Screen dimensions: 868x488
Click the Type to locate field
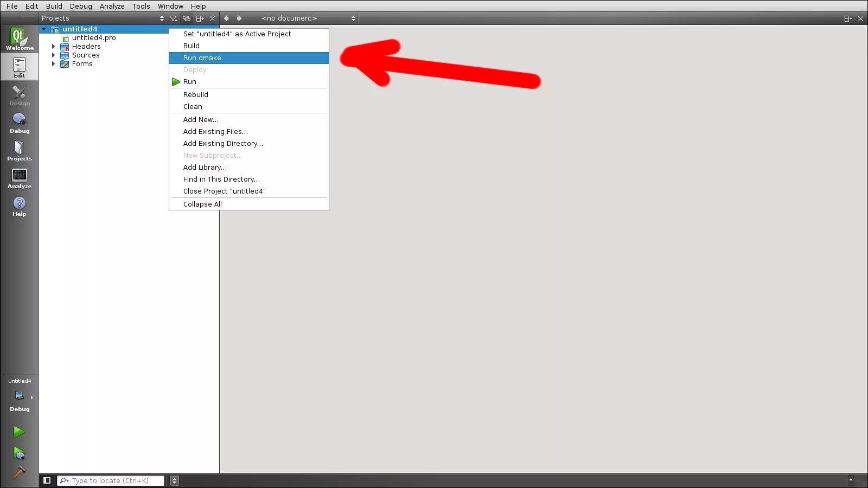[111, 480]
